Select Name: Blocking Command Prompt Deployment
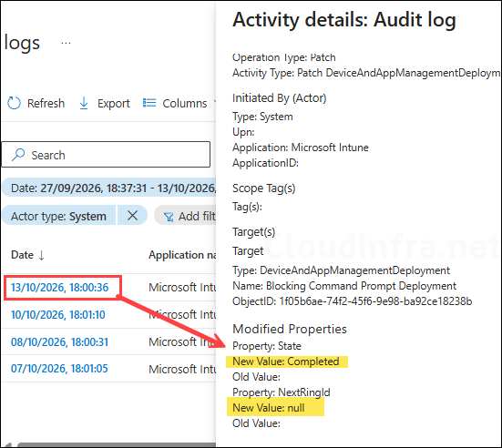The image size is (502, 448). 344,286
